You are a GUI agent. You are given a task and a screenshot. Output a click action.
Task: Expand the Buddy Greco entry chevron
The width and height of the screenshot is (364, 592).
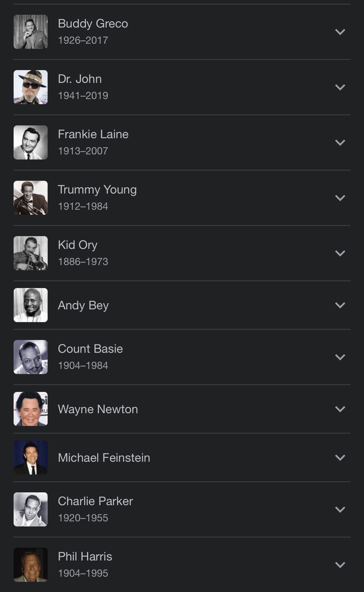pyautogui.click(x=340, y=32)
